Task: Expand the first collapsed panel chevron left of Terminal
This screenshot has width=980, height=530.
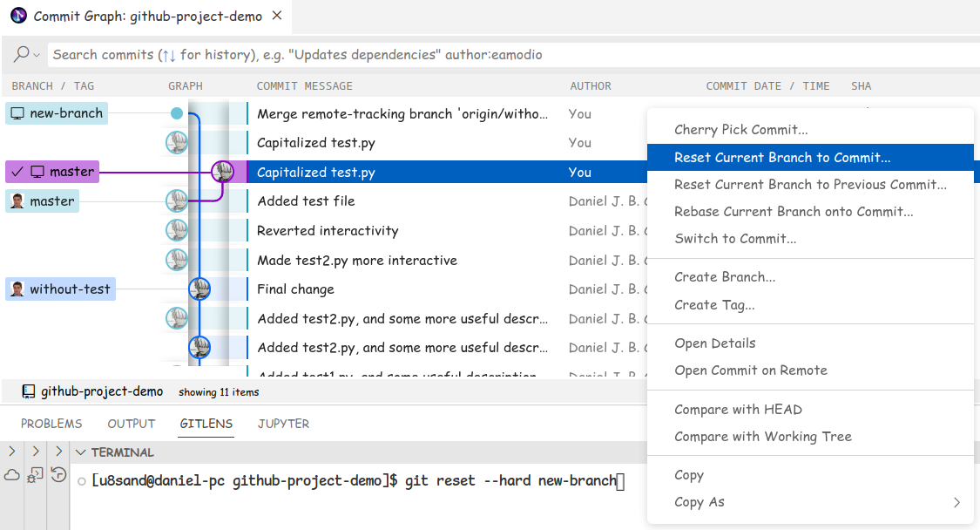Action: [11, 452]
